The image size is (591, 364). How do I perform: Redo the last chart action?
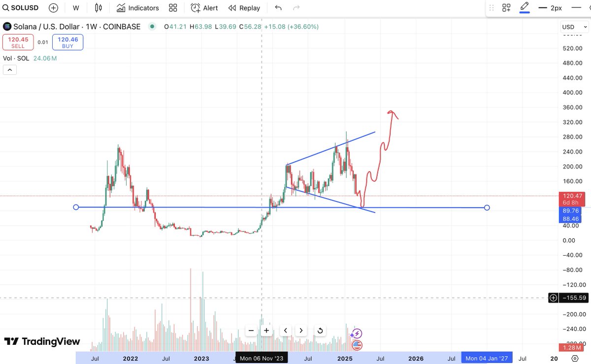pyautogui.click(x=296, y=8)
